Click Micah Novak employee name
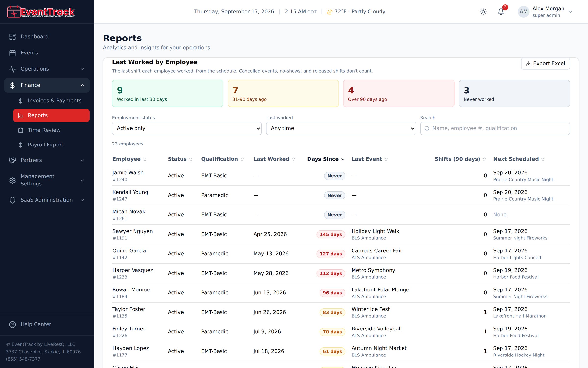 (x=129, y=212)
